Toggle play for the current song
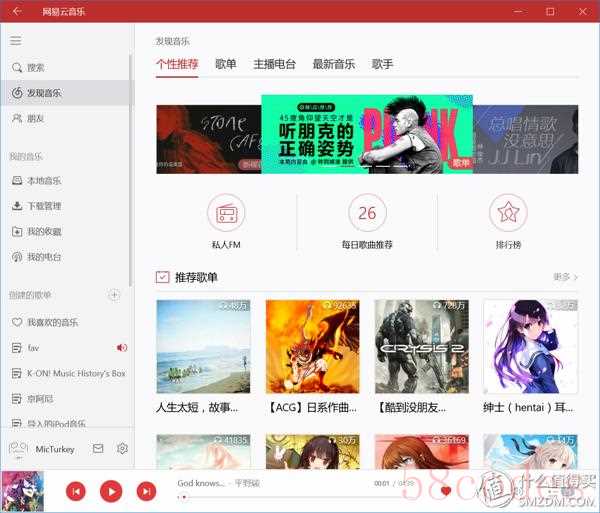Viewport: 600px width, 513px height. (111, 491)
